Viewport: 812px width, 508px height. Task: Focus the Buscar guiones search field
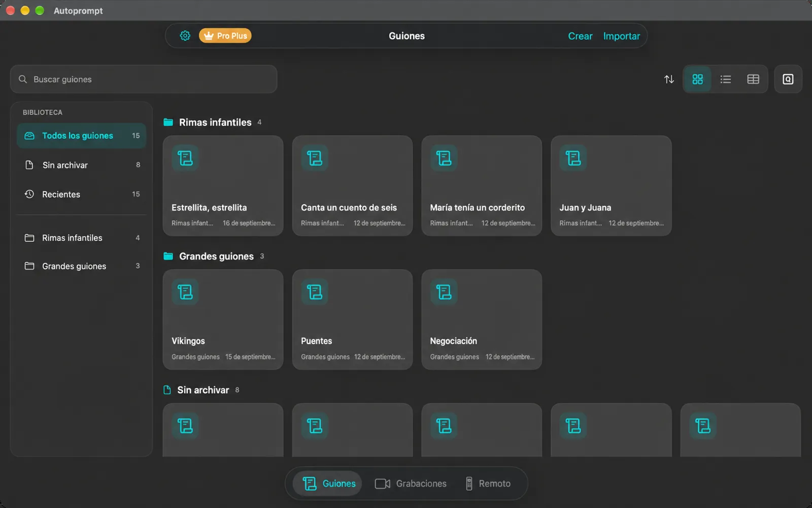point(144,79)
